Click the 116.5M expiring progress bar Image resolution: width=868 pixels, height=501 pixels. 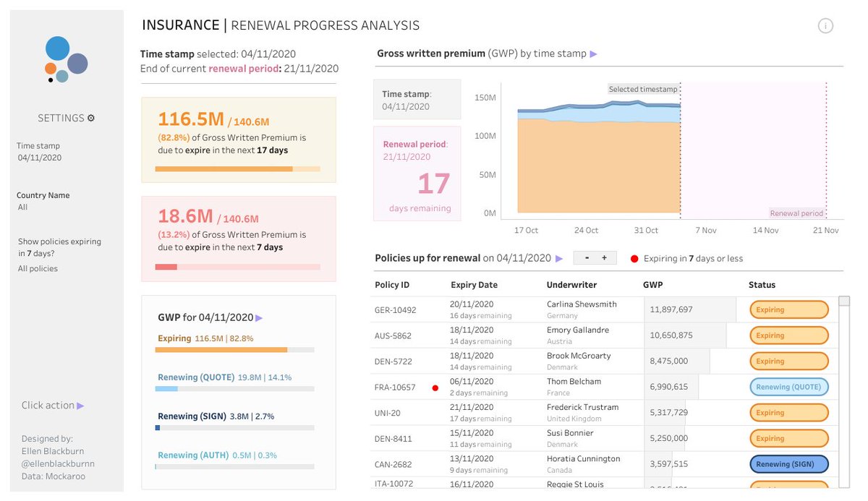point(238,169)
